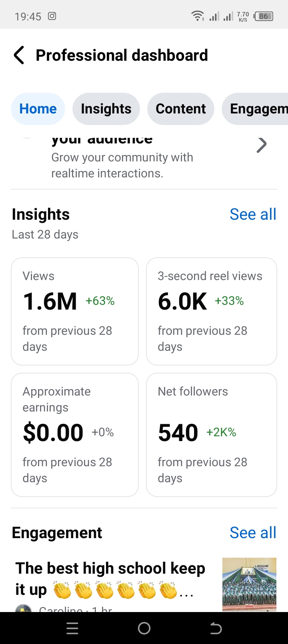The height and width of the screenshot is (644, 288).
Task: Tap the Android back navigation icon
Action: [216, 628]
